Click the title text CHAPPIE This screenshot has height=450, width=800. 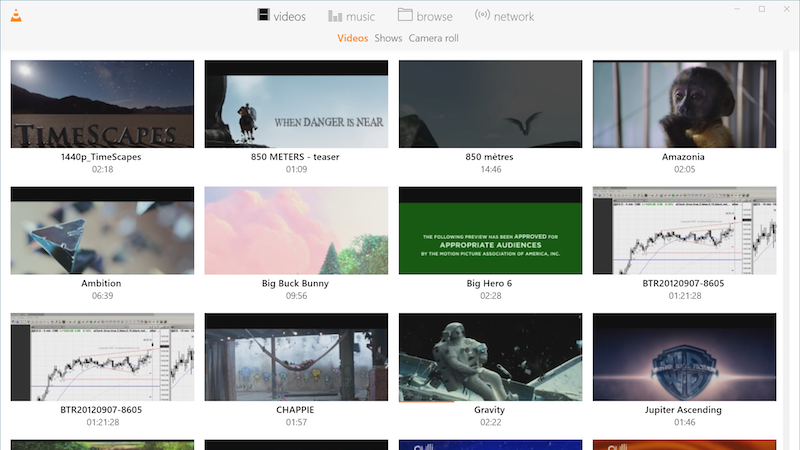[x=295, y=410]
